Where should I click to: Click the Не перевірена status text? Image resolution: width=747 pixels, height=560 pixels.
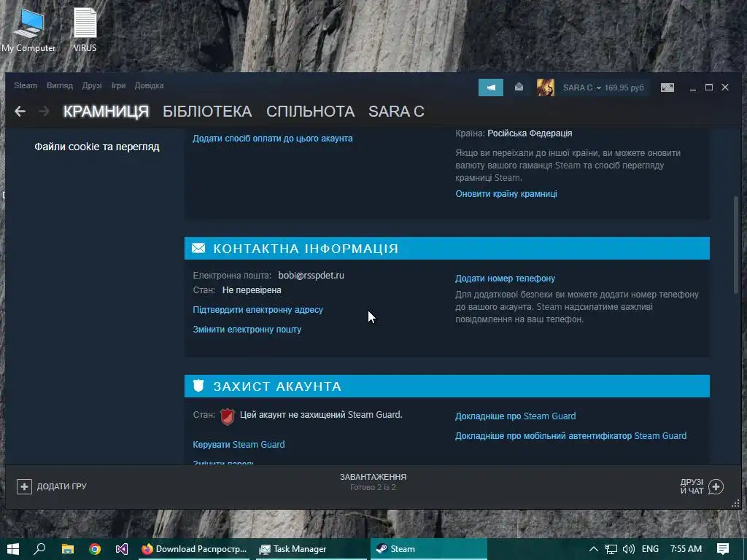[252, 290]
